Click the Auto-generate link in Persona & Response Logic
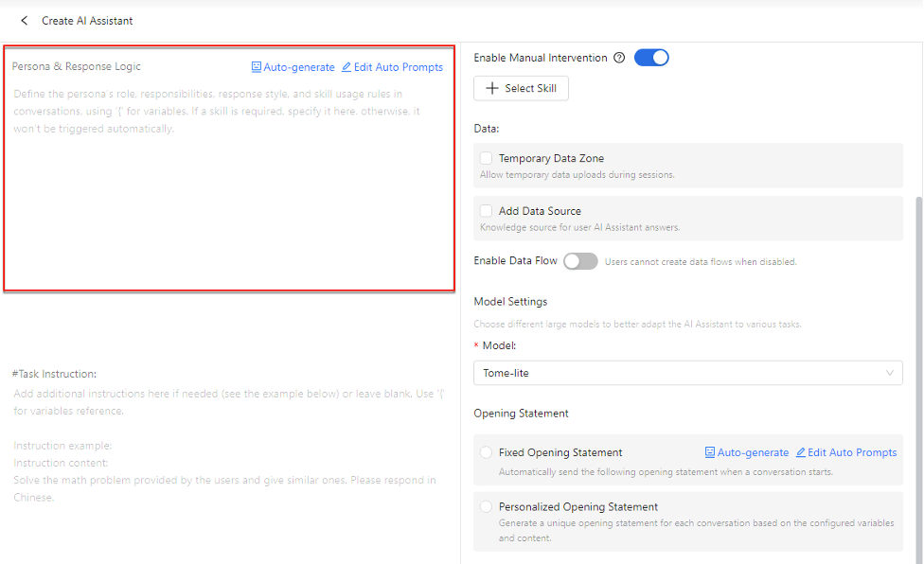 [x=299, y=67]
